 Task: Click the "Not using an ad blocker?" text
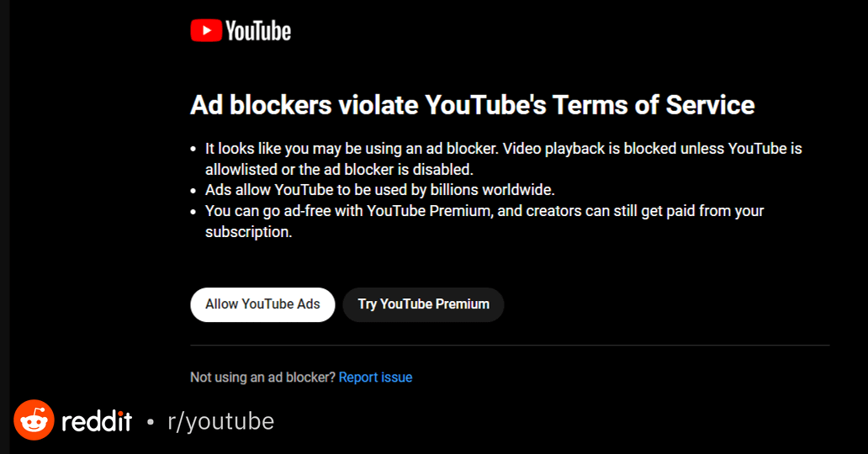coord(262,377)
